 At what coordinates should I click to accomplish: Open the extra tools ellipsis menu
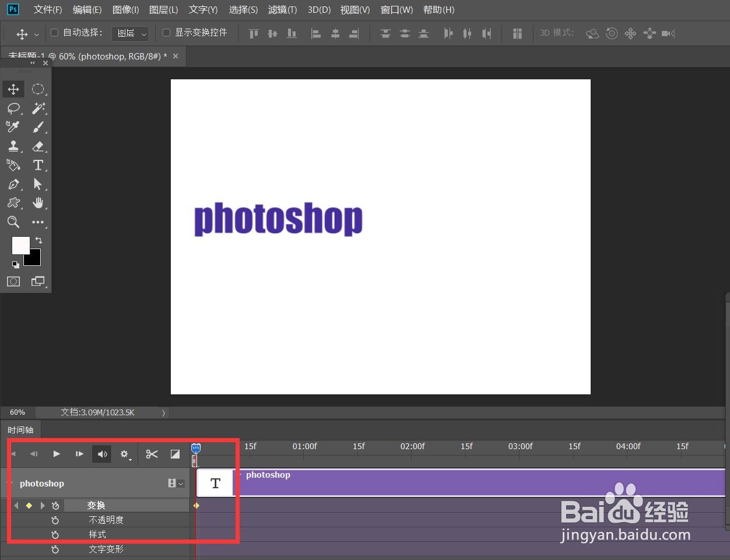click(x=38, y=222)
